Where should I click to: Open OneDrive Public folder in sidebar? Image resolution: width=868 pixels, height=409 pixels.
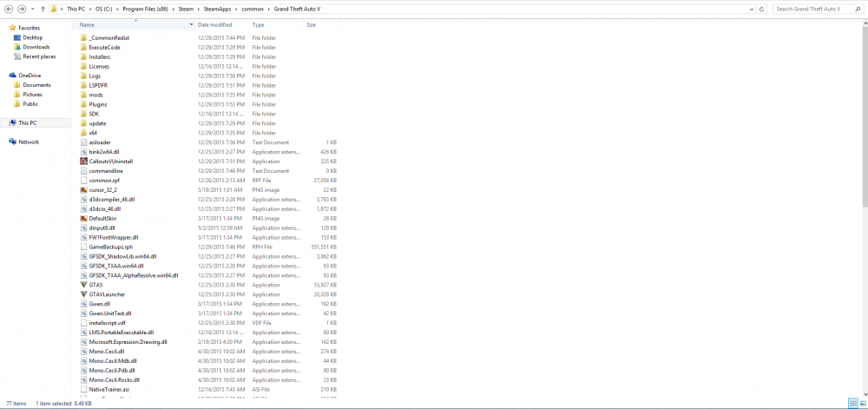click(x=30, y=104)
